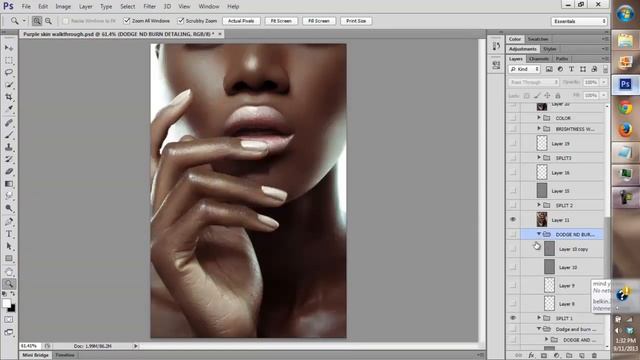Uncheck Scrubby Zoom checkbox
640x360 pixels.
point(181,20)
